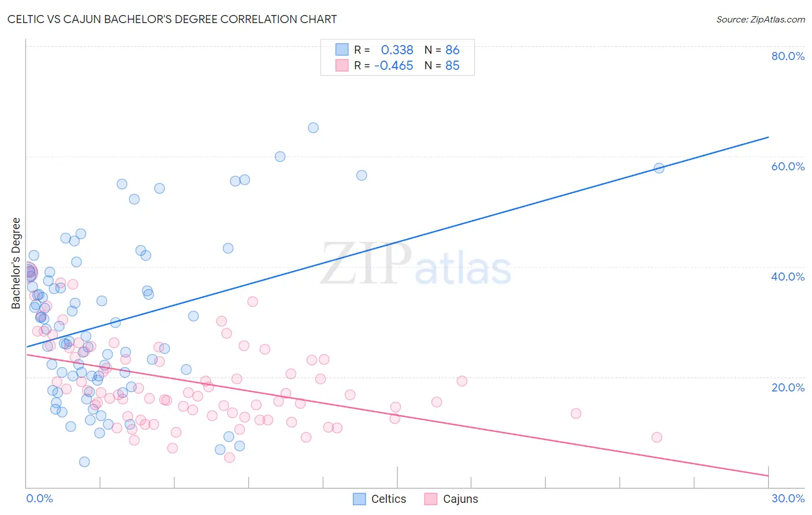Click the lowest blue Celtic data point
812x515 pixels.
[x=84, y=462]
